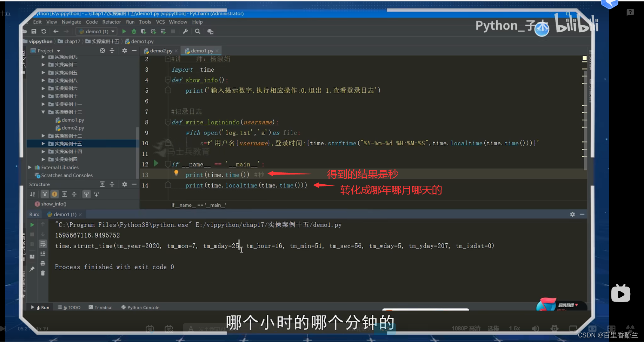
Task: Toggle Autoscroll from Source in Structure
Action: click(96, 194)
